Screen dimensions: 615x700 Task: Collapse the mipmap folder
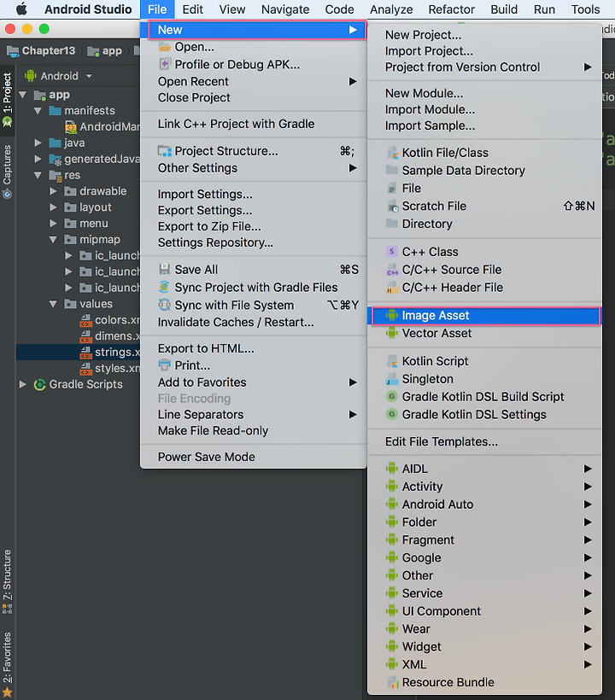coord(53,240)
